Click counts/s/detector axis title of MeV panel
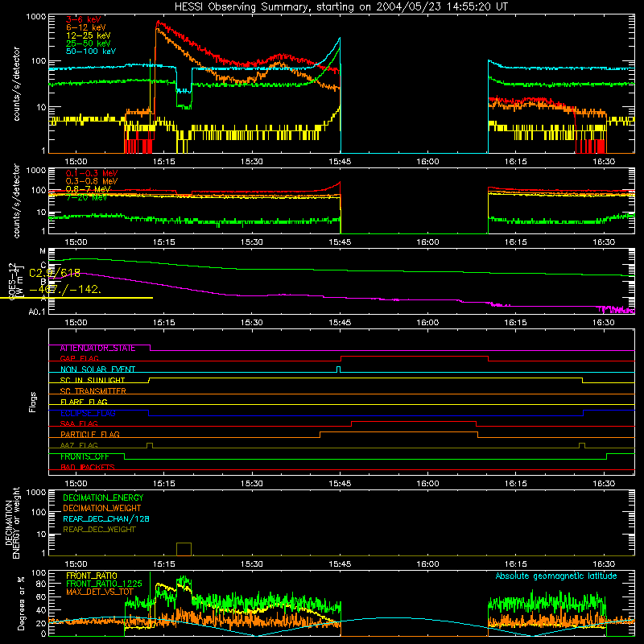Screen dimensions: 644x644 pyautogui.click(x=16, y=201)
